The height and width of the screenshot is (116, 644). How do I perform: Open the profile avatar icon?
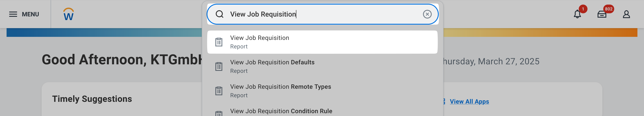point(626,14)
